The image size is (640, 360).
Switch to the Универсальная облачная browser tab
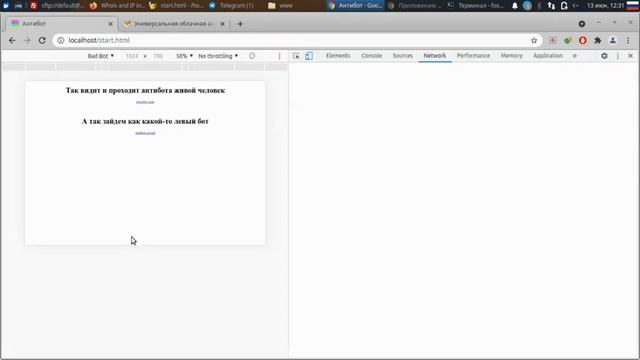[174, 24]
